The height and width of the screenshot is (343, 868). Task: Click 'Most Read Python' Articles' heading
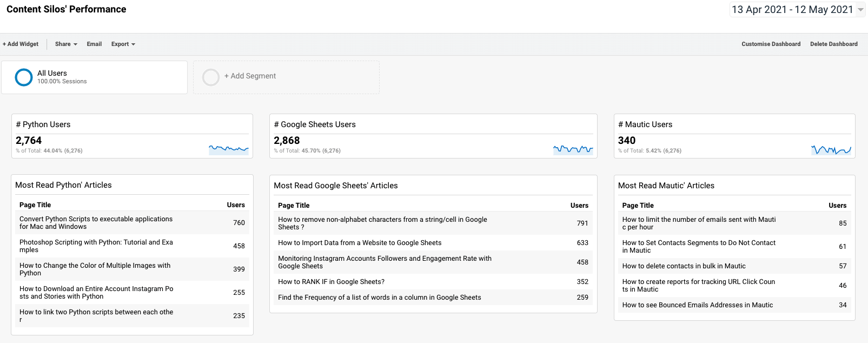(63, 185)
